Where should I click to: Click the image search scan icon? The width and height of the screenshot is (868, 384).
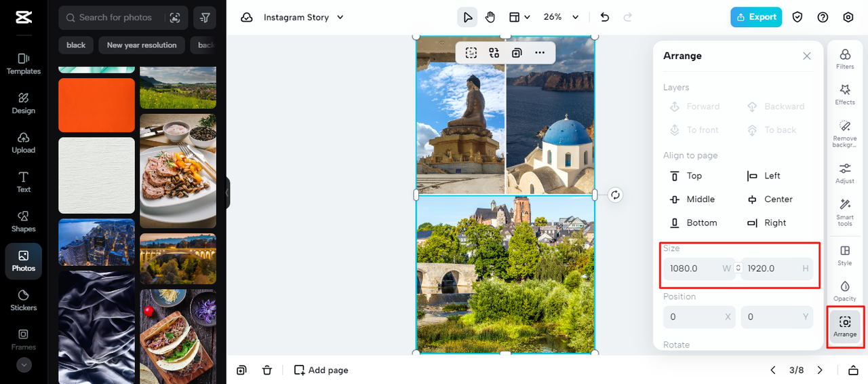pos(175,18)
